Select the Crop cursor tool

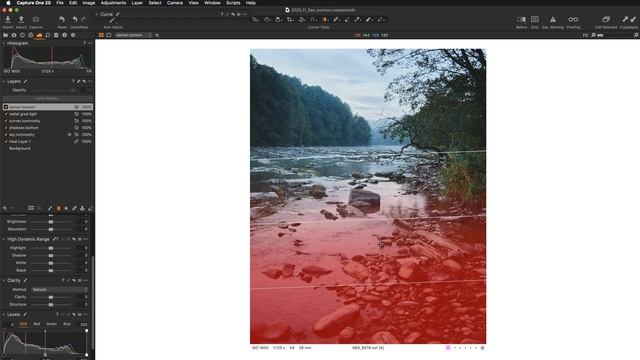(290, 19)
